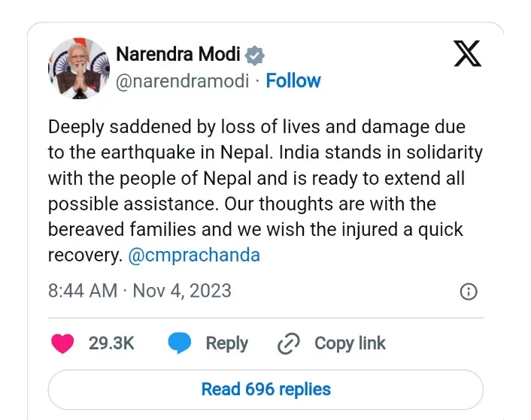Like the tweet with the heart icon
Viewport: 531px width, 420px height.
click(62, 343)
